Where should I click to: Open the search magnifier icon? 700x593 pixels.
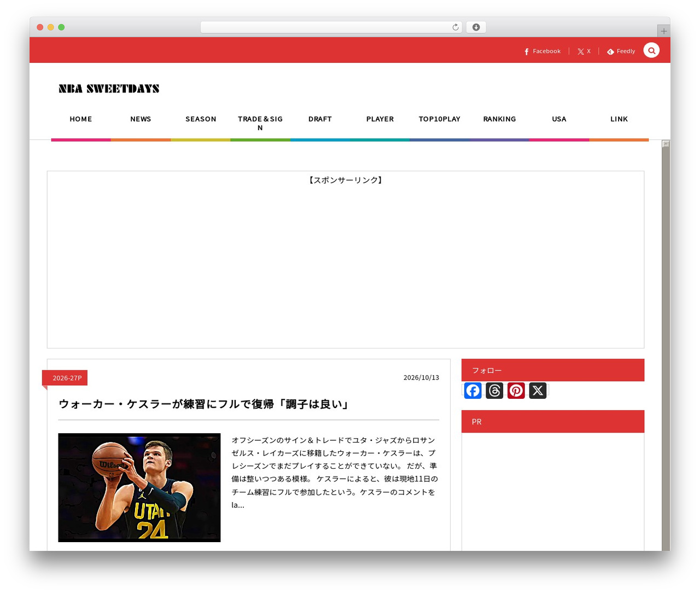(651, 50)
